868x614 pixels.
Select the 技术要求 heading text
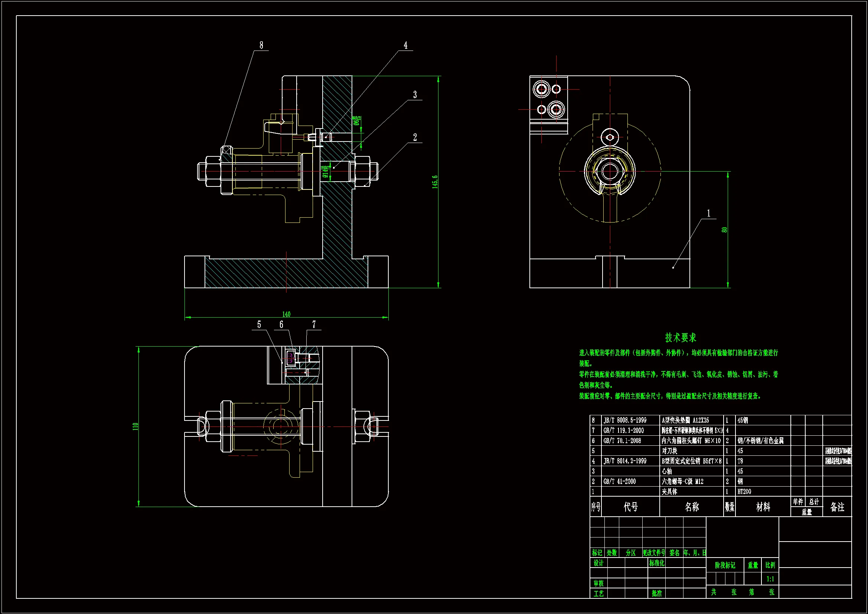(681, 337)
